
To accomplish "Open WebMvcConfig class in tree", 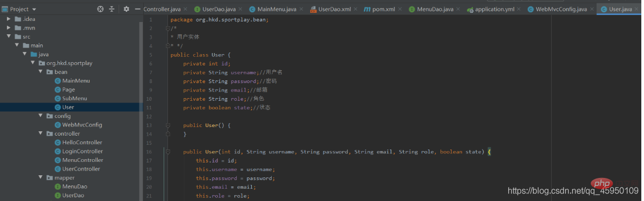I will (x=78, y=125).
